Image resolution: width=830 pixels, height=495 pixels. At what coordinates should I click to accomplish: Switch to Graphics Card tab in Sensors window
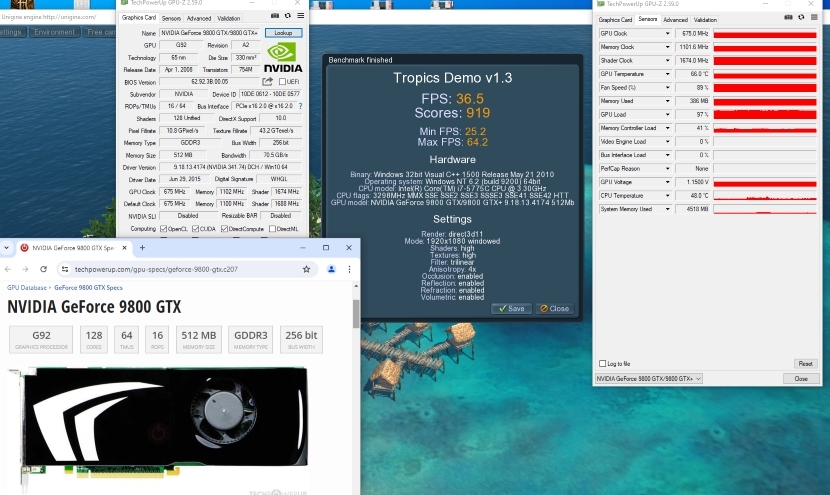pos(615,20)
